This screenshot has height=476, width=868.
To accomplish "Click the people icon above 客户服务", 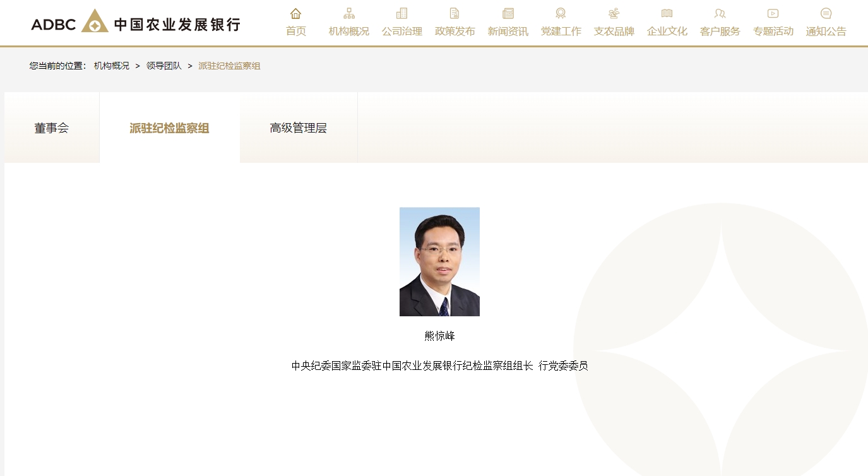I will (x=720, y=13).
